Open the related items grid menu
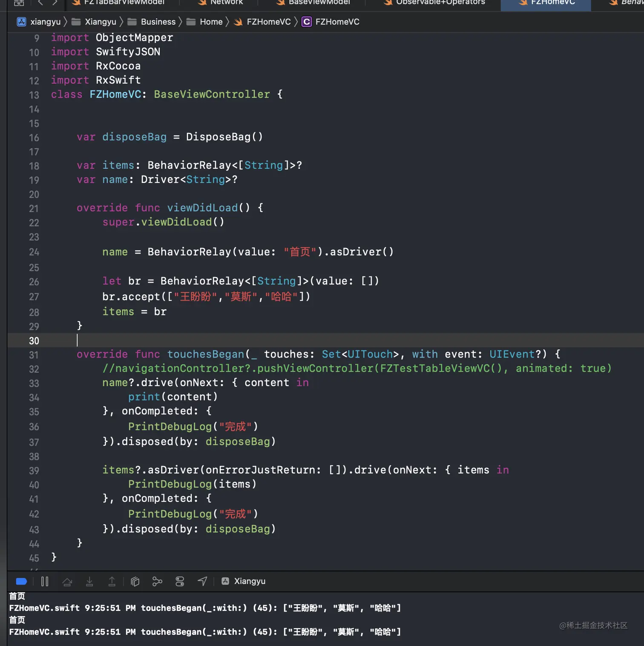 (19, 3)
